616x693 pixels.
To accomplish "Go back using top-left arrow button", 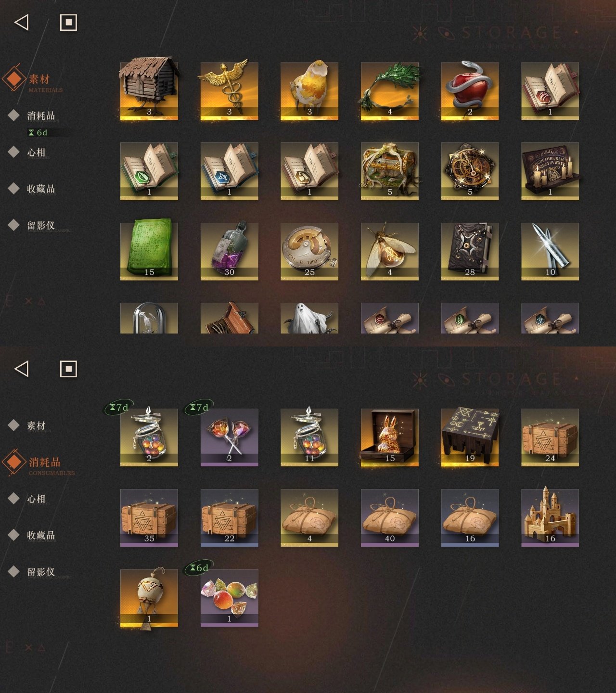I will (21, 22).
